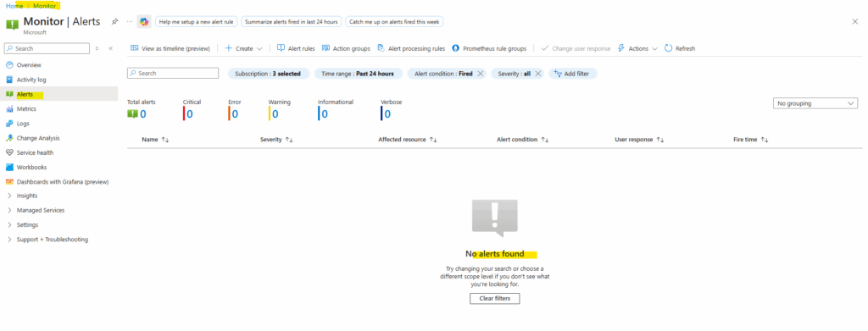Select Alerts in the sidebar
The height and width of the screenshot is (331, 868).
(25, 95)
